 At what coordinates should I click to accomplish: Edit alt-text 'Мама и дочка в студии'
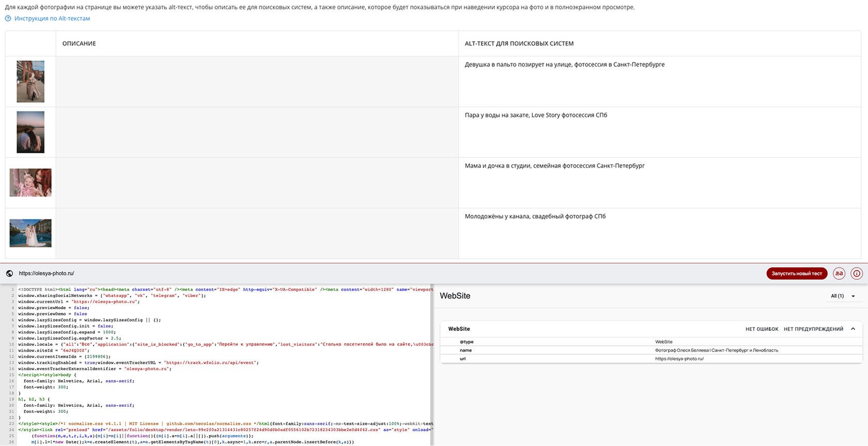coord(660,183)
